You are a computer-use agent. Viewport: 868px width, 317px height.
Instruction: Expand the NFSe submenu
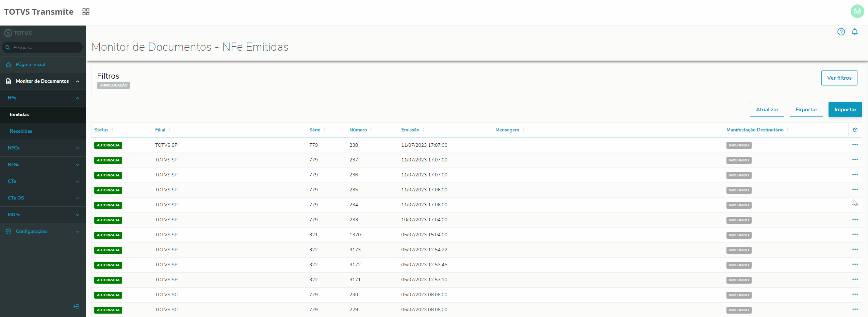[78, 165]
